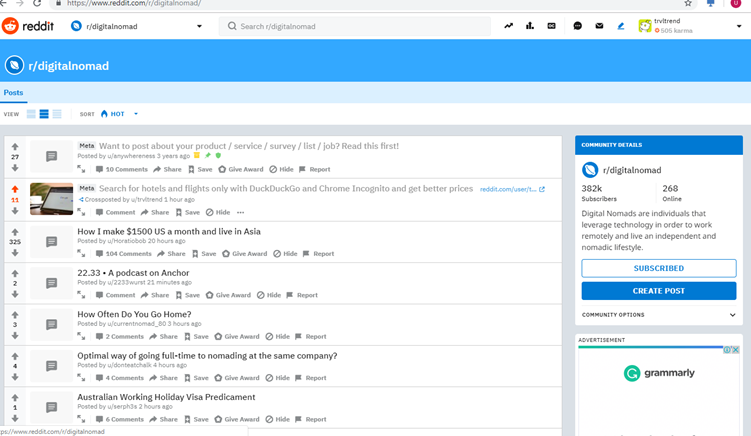Expand the Hot sort dropdown
Screen dimensions: 751x436
click(x=136, y=114)
